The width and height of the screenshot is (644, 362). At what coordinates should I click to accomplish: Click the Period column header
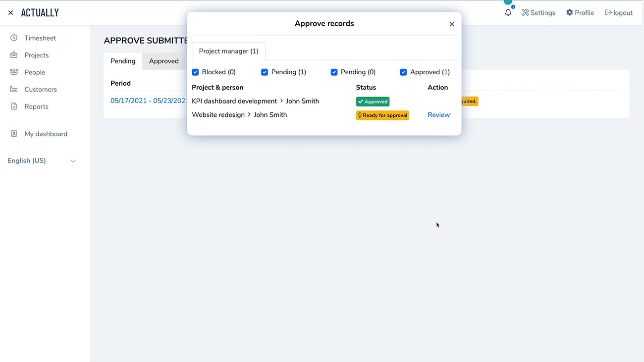(x=120, y=83)
